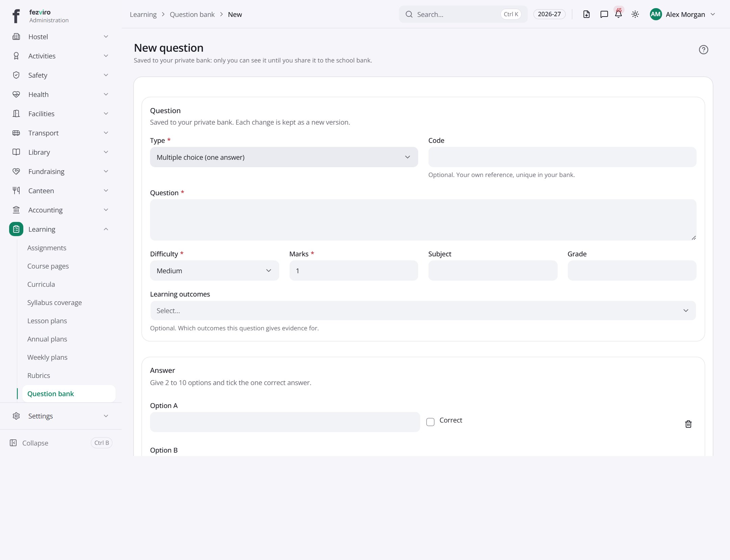Expand the Settings menu
Screen dimensions: 730x560
[x=61, y=416]
